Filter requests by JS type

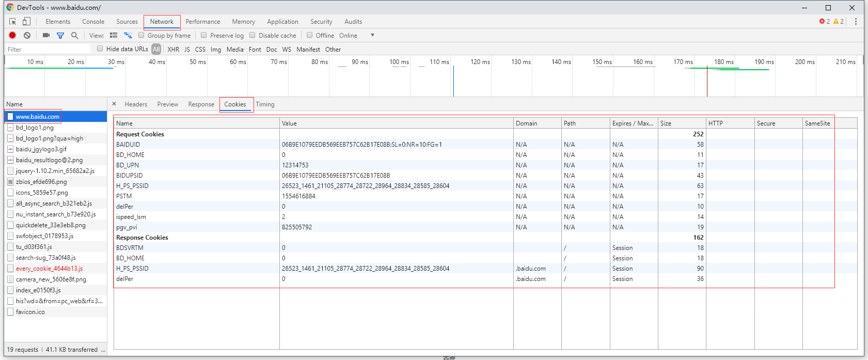tap(187, 50)
